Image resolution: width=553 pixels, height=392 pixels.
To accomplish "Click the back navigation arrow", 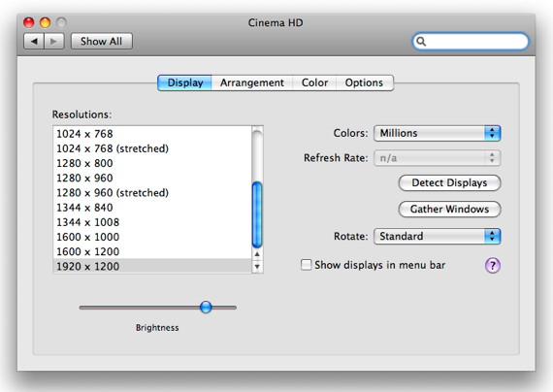I will 34,42.
